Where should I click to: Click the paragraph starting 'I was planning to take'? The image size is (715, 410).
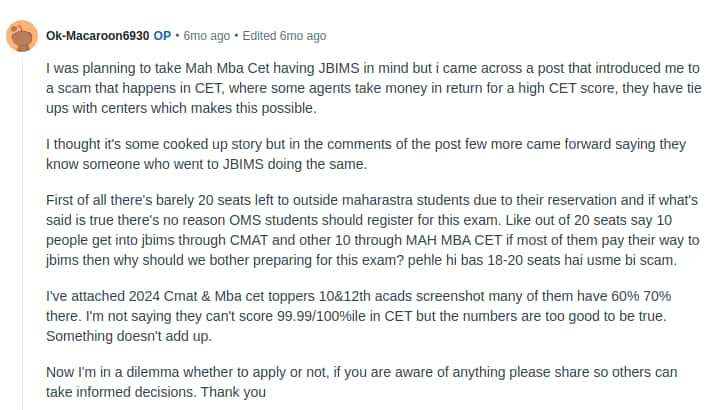[373, 88]
